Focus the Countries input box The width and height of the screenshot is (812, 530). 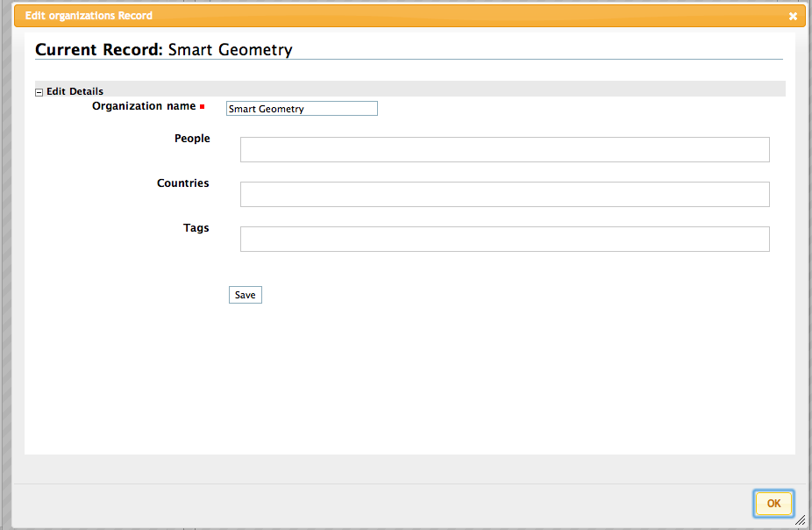(504, 194)
